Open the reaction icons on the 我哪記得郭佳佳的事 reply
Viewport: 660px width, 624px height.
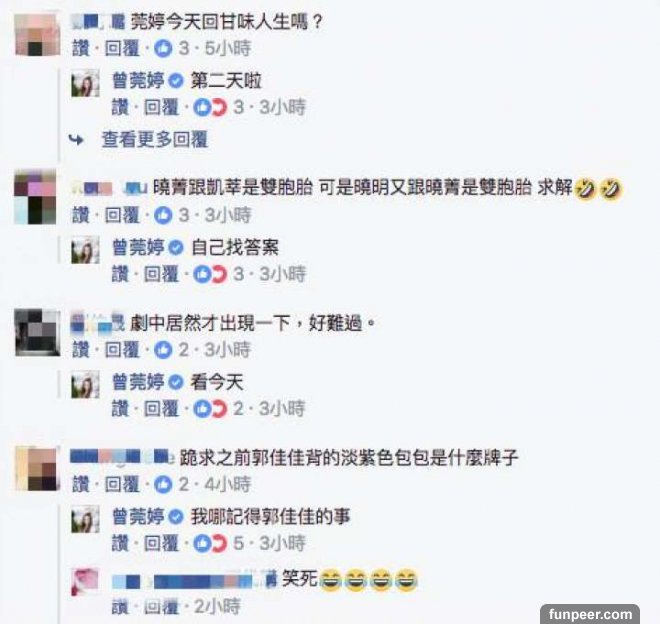(210, 543)
